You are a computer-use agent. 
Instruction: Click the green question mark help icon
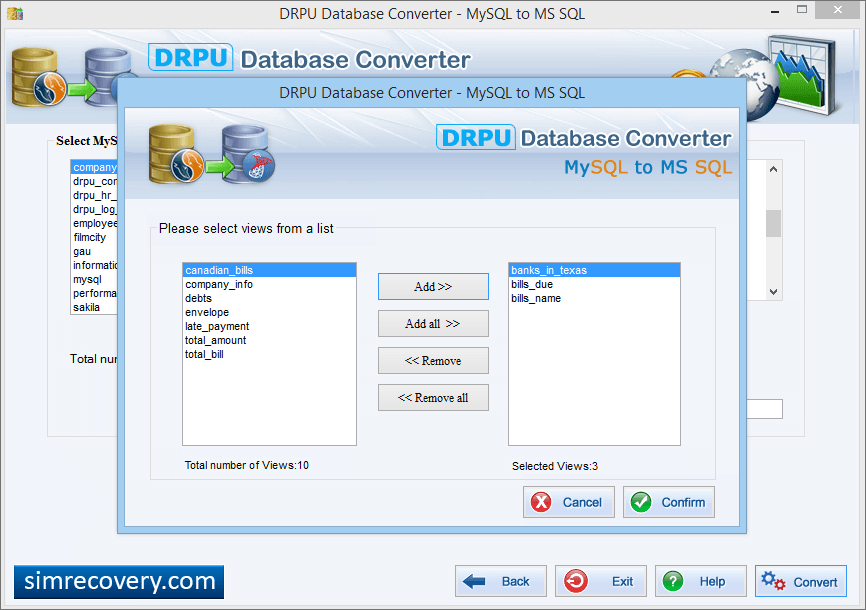coord(673,581)
